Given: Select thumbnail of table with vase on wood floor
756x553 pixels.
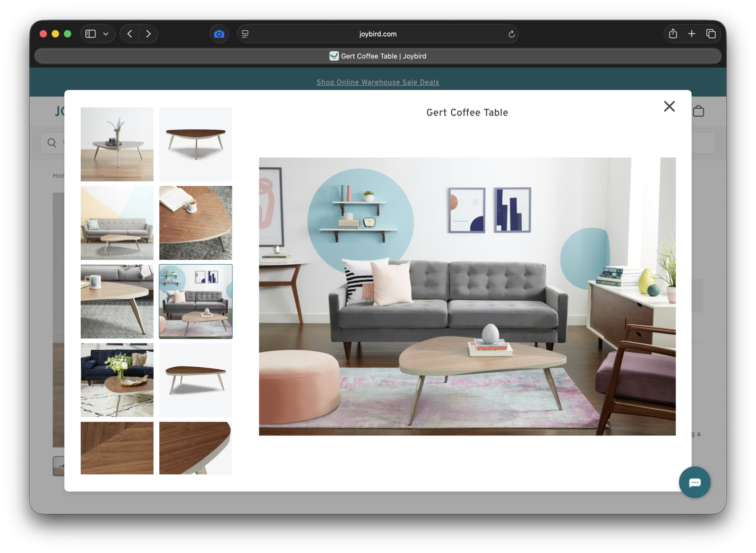Looking at the screenshot, I should (117, 144).
